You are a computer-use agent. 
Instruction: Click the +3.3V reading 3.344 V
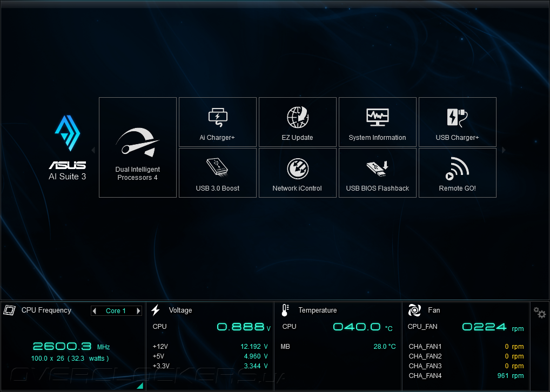256,366
